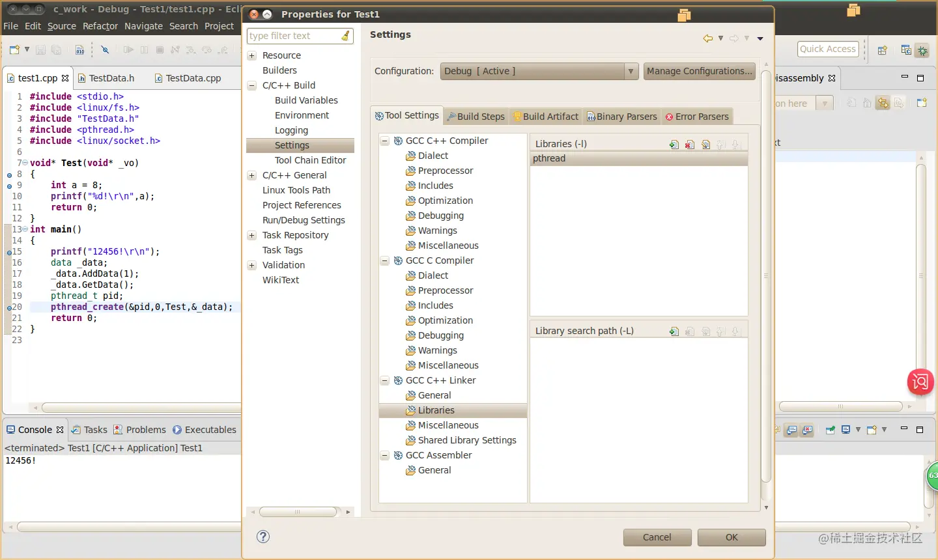Switch to the Build Artifact tab

pyautogui.click(x=546, y=117)
